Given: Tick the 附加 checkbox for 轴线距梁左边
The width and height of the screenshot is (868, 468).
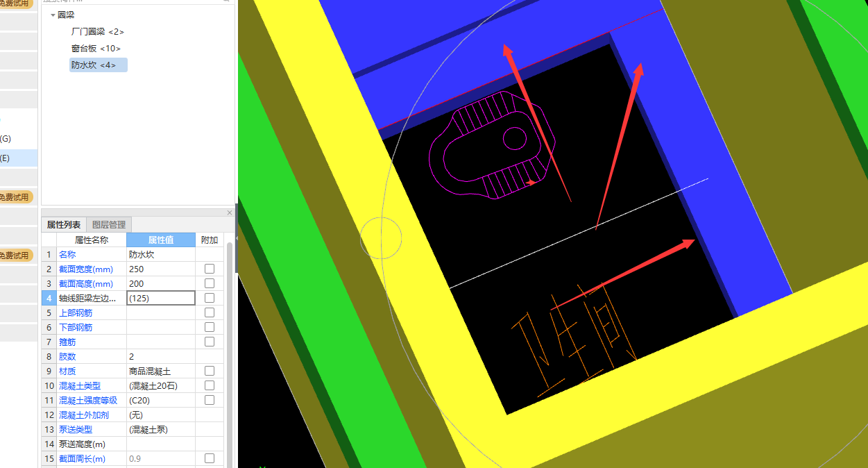Looking at the screenshot, I should coord(210,298).
